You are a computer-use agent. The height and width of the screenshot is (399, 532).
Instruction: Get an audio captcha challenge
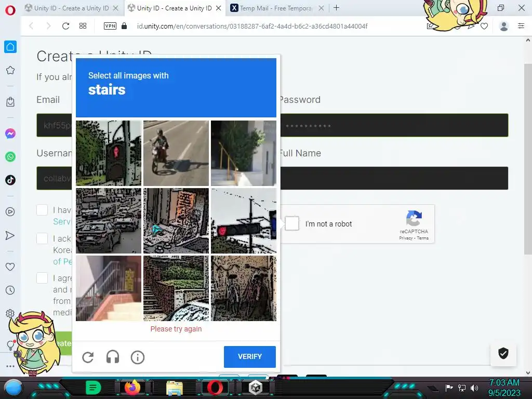(113, 357)
